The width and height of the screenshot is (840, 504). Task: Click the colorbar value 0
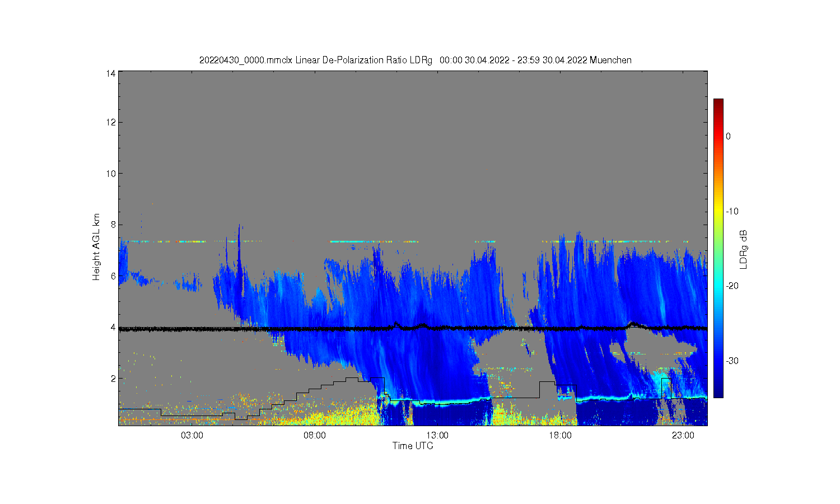tap(728, 136)
